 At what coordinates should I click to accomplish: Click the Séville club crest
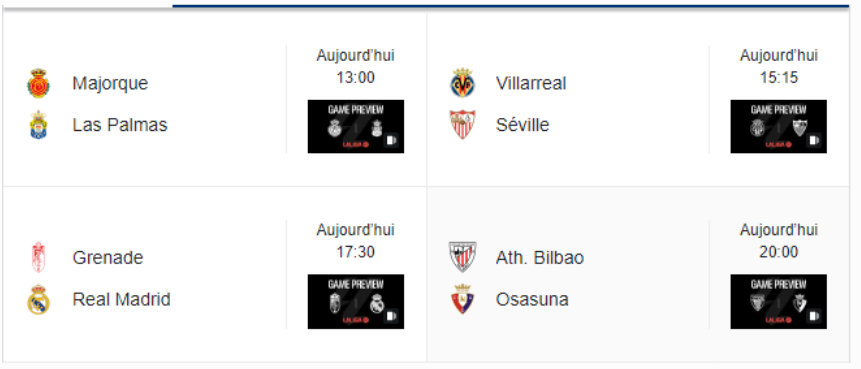(x=462, y=125)
